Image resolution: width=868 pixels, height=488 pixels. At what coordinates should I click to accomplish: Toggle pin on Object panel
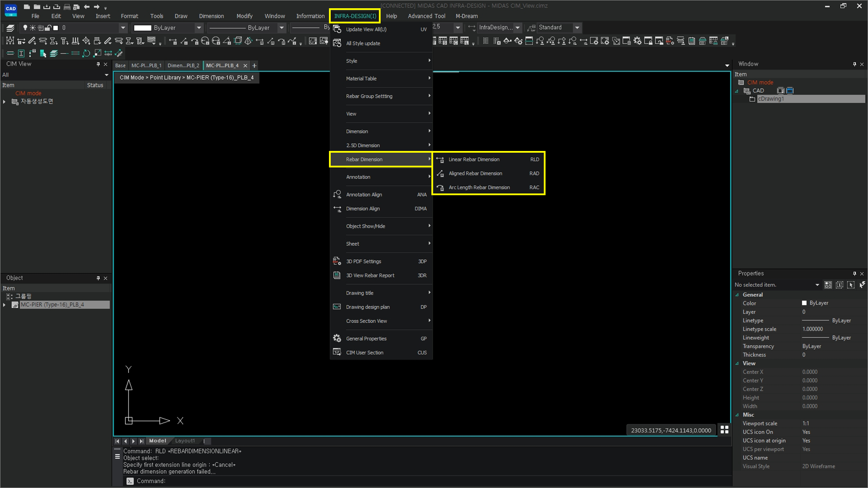[x=98, y=278]
